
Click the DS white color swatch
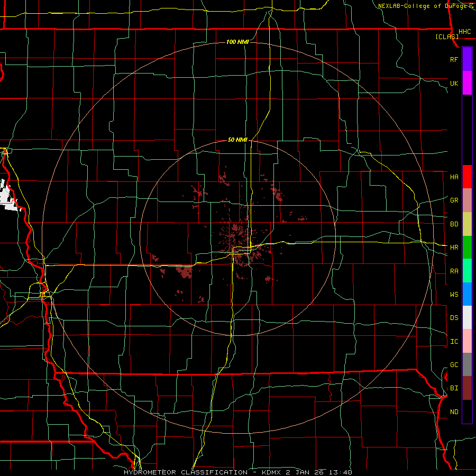click(467, 317)
